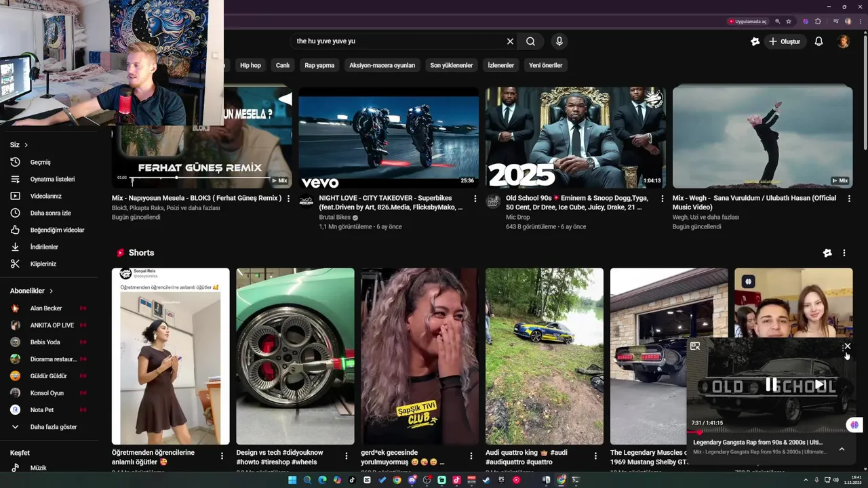This screenshot has height=488, width=868.
Task: Select the Aksiyon-macera oyunları chip
Action: tap(382, 65)
